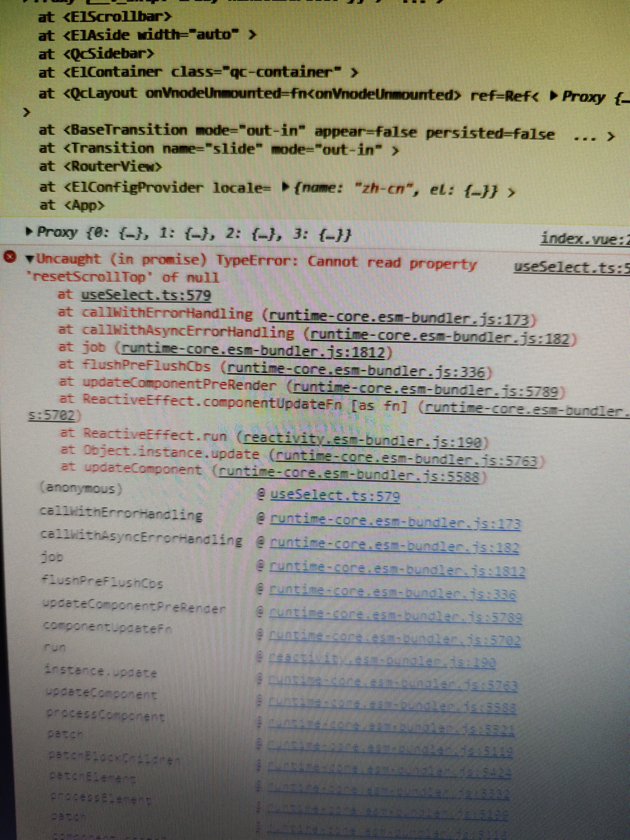Open the index.vue source link

585,239
